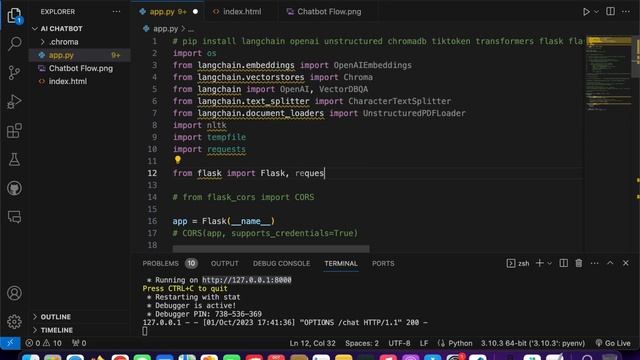The width and height of the screenshot is (640, 360).
Task: Split the editor to the right
Action: tap(610, 11)
